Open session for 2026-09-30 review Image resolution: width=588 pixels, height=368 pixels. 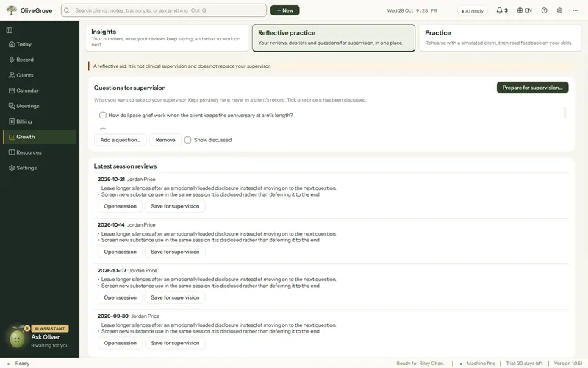pos(120,343)
